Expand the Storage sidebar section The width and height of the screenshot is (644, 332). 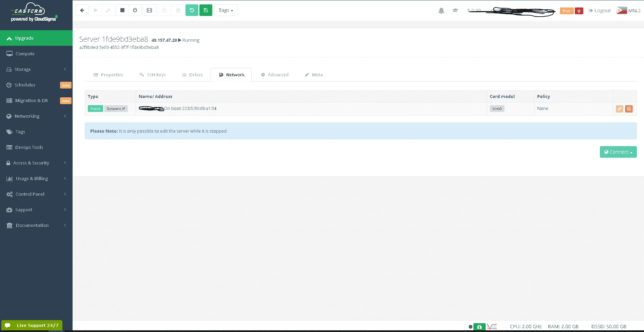[x=36, y=69]
